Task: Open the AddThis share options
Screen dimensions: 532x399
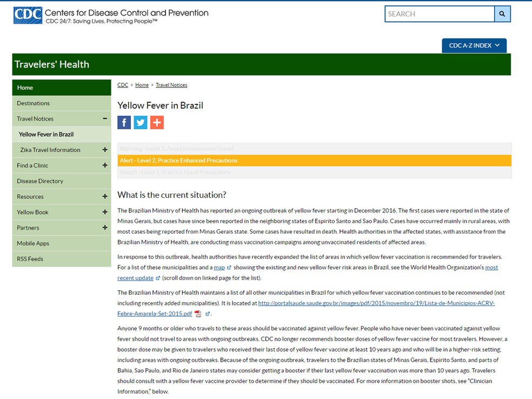Action: tap(157, 122)
